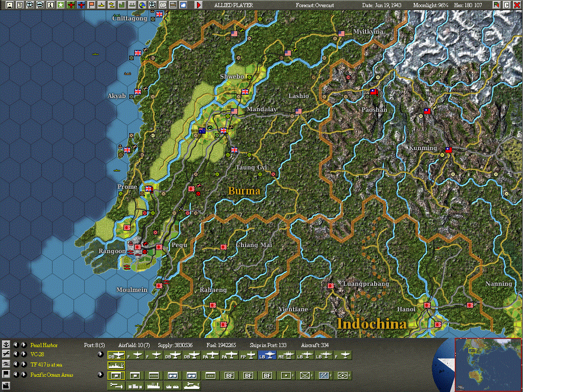
Task: Click the single yellow ship toolbar icon
Action: coord(101,5)
